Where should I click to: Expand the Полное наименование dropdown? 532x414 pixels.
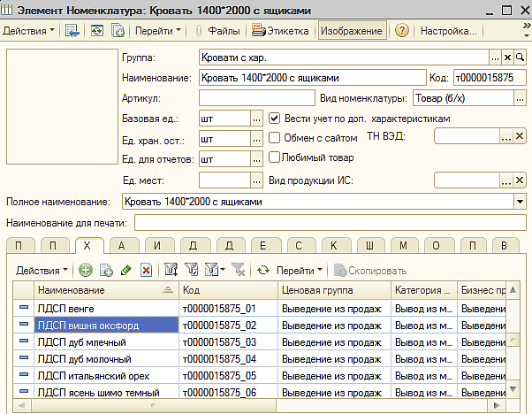click(x=520, y=202)
